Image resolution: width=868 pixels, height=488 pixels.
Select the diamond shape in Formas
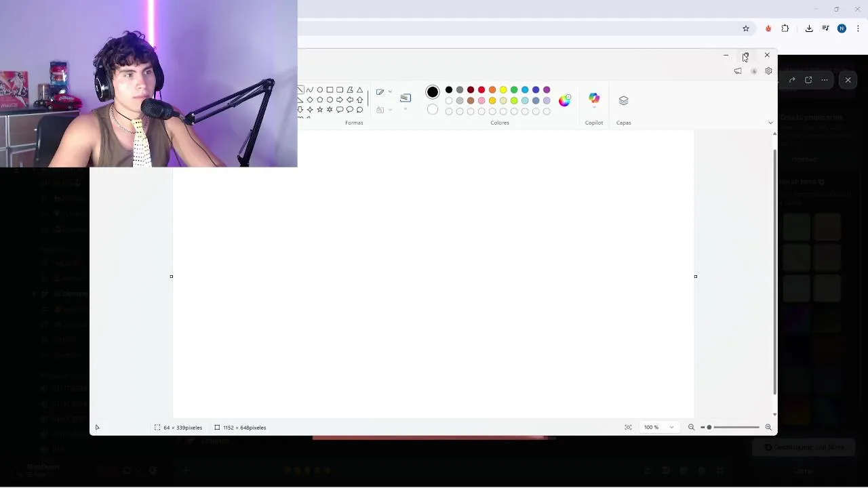click(310, 100)
